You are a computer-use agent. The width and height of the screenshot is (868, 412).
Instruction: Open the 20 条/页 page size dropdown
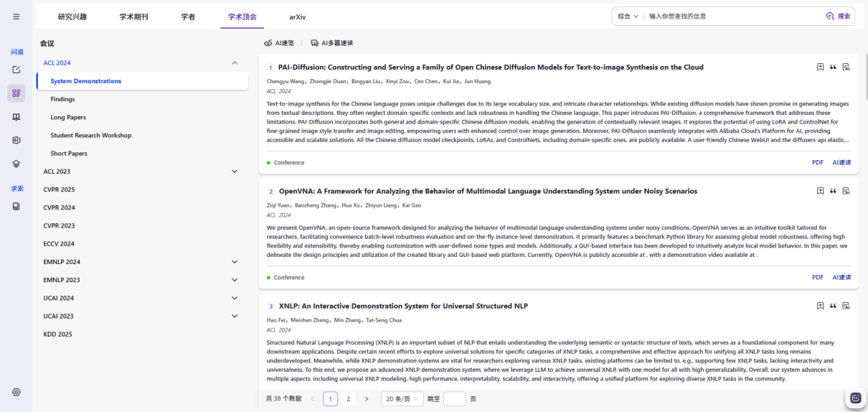coord(402,398)
